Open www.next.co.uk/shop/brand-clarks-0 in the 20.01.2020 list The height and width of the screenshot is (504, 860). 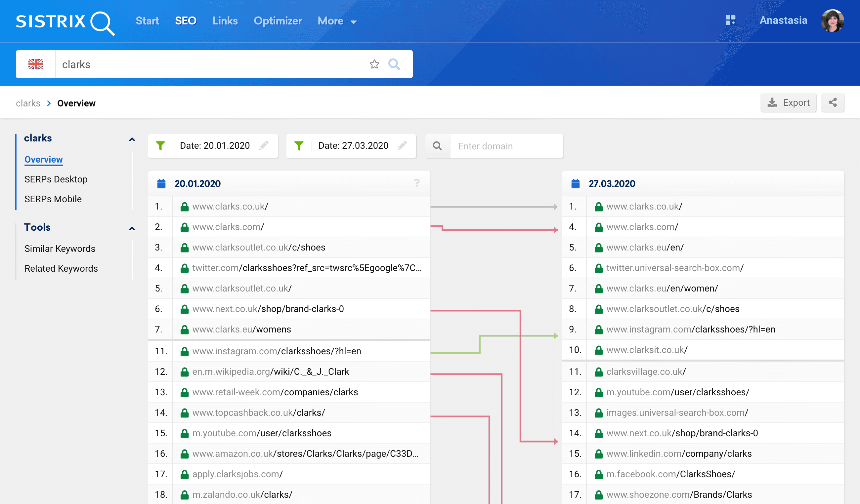click(x=268, y=309)
